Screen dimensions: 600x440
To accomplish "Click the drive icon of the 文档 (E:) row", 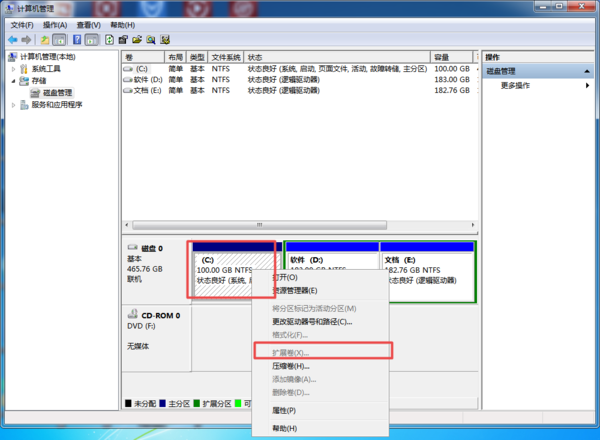I will click(128, 90).
